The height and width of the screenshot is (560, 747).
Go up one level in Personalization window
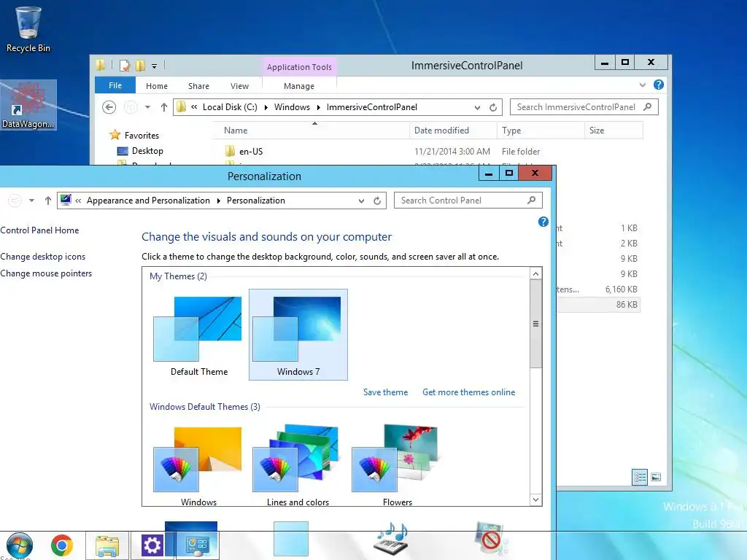pos(47,201)
